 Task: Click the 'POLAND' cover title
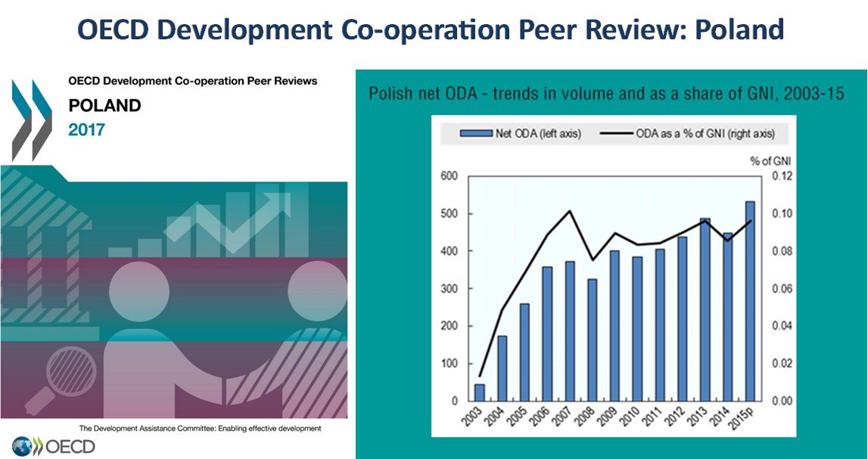(x=104, y=105)
